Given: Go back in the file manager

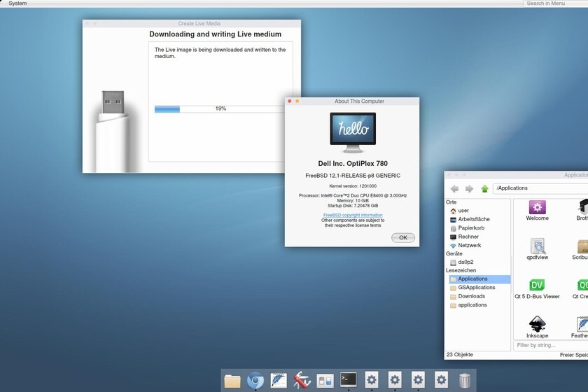Looking at the screenshot, I should pyautogui.click(x=454, y=188).
